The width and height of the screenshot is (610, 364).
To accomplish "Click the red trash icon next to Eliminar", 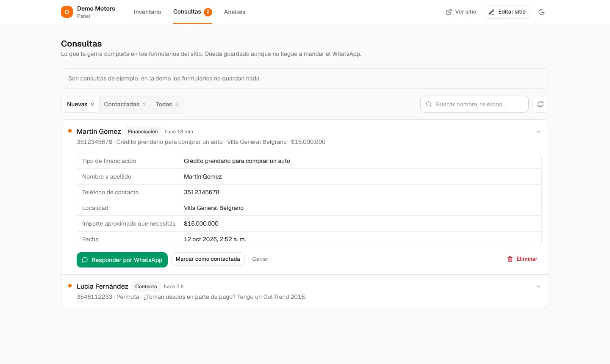I will (510, 259).
